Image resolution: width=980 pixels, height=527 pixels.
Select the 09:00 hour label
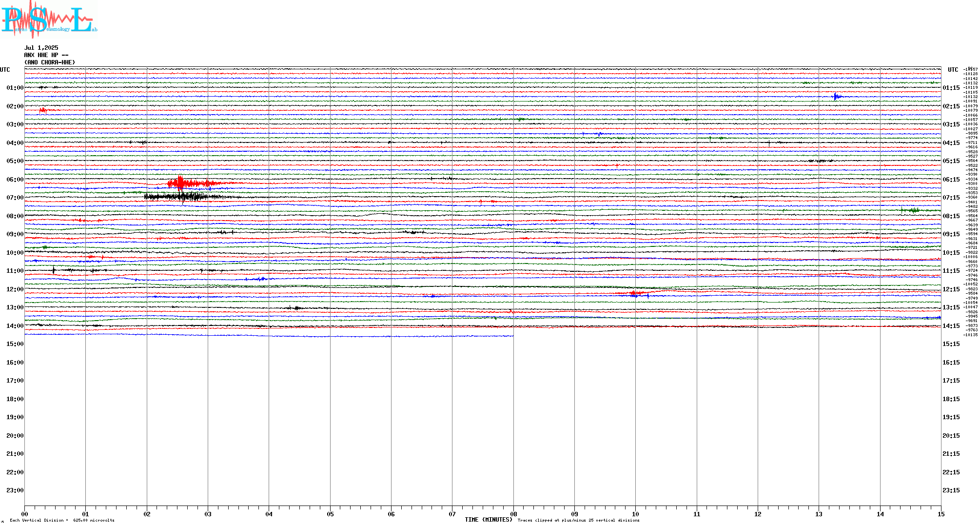(x=15, y=234)
